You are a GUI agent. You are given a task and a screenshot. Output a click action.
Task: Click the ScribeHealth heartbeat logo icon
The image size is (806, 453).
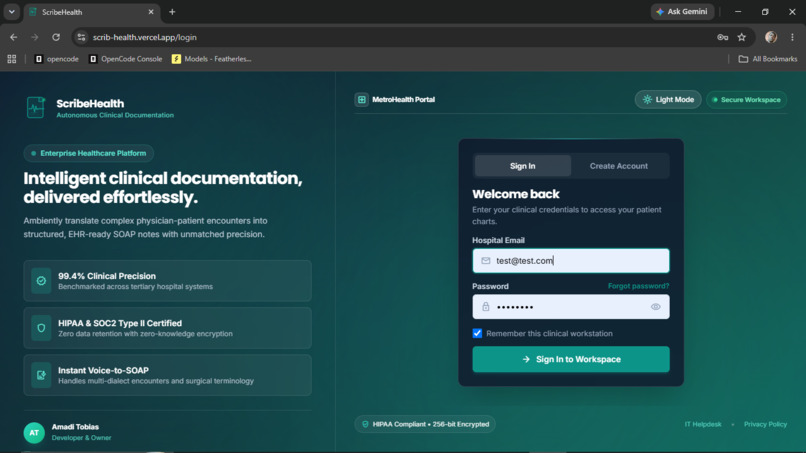pos(35,107)
